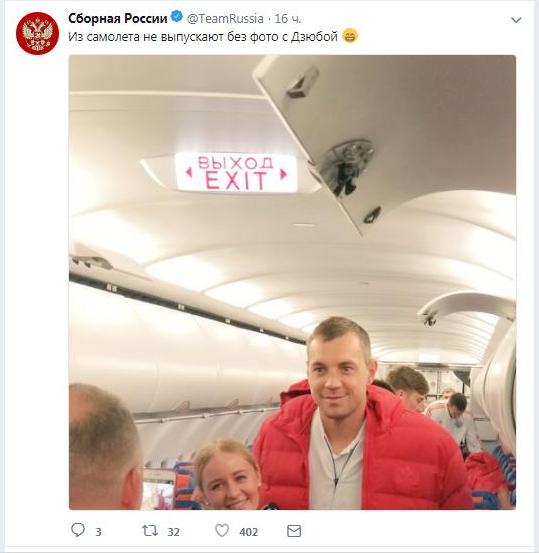The image size is (539, 553).
Task: Click the blue verified badge
Action: coord(176,17)
